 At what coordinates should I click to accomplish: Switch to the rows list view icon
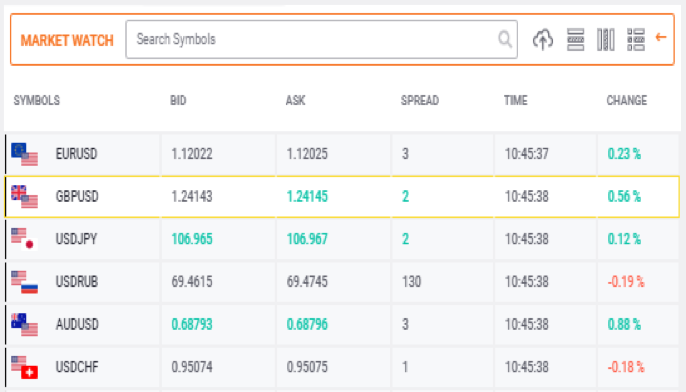coord(575,39)
